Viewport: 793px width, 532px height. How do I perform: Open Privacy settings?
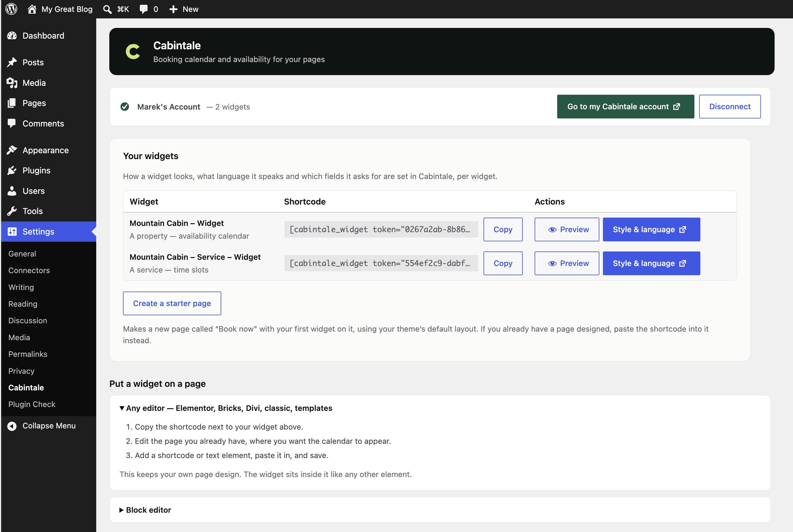(21, 371)
